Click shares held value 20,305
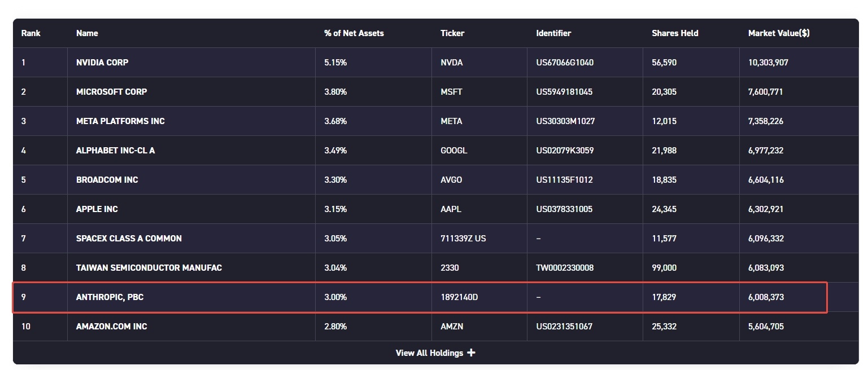Screen dimensions: 868x370 point(664,92)
